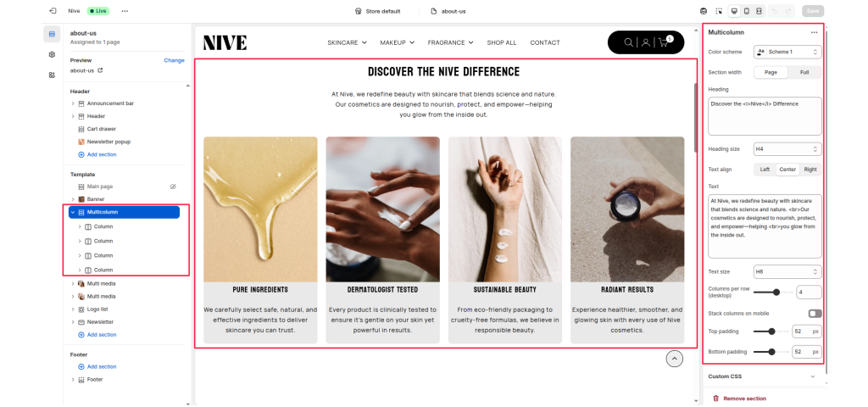The width and height of the screenshot is (868, 407).
Task: Select the Sections icon in left rail
Action: click(x=52, y=34)
